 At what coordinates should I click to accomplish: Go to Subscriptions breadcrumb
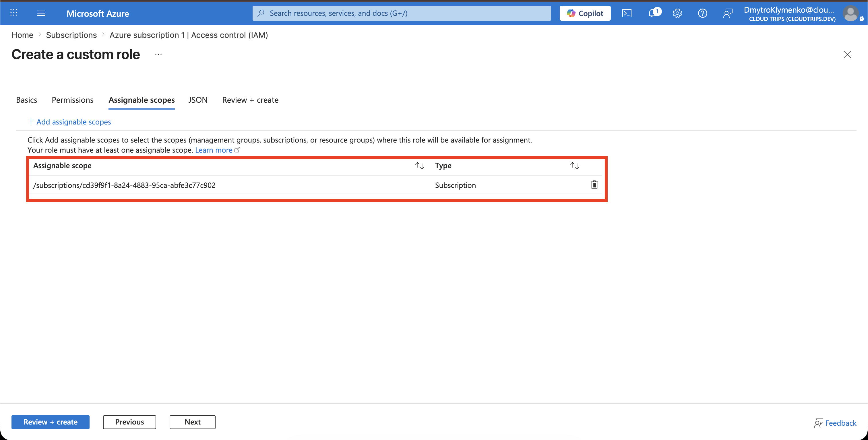point(71,35)
